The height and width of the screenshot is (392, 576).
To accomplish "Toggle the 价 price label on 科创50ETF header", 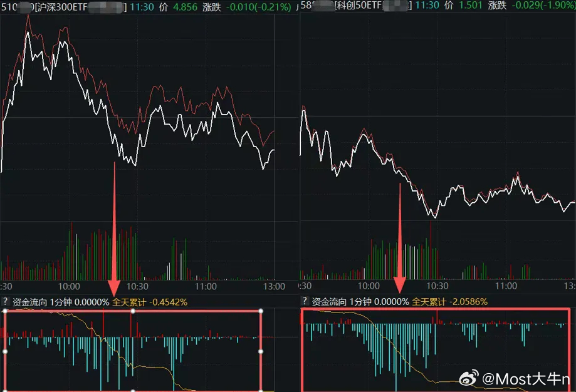I will [448, 8].
